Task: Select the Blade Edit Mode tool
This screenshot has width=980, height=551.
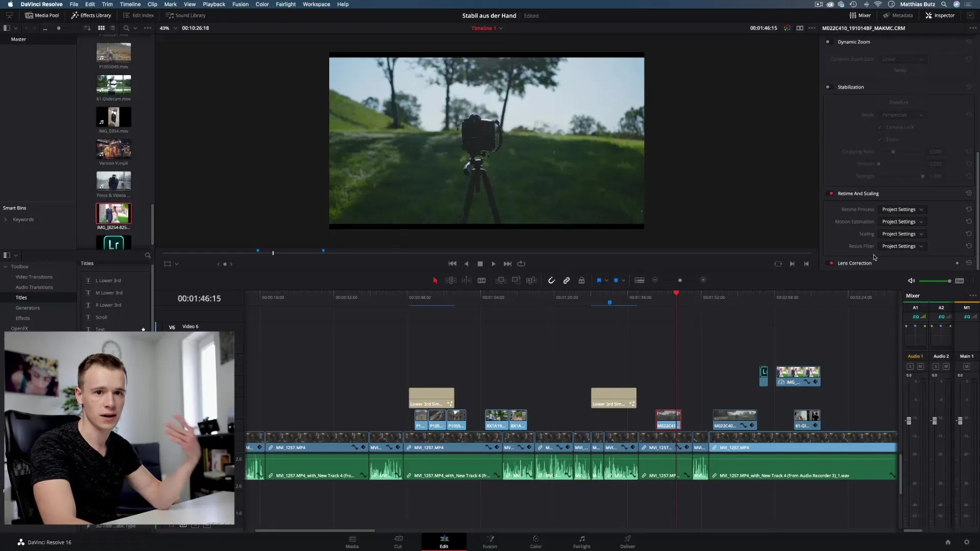Action: pyautogui.click(x=481, y=280)
